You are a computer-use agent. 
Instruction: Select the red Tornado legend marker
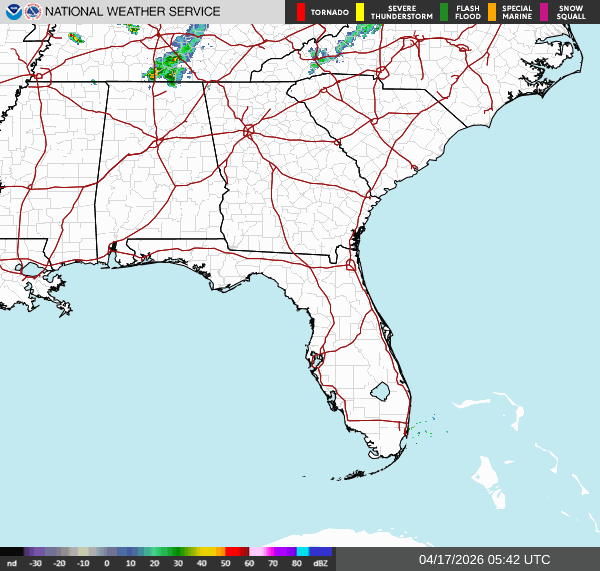coord(300,12)
